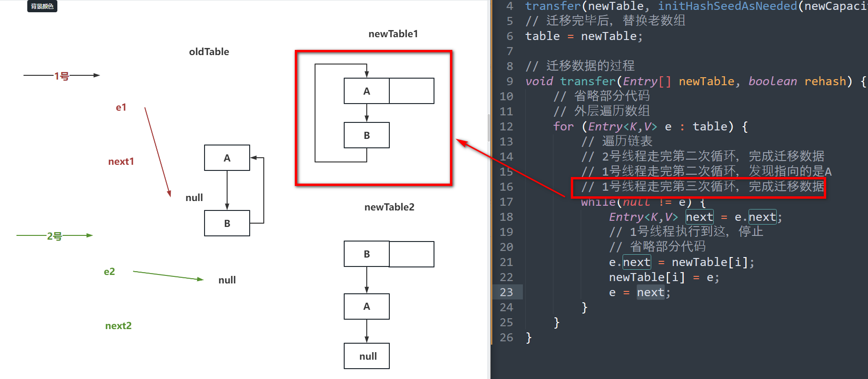Click the comment 外层遍历数组
Screen dimensions: 868x379
602,111
